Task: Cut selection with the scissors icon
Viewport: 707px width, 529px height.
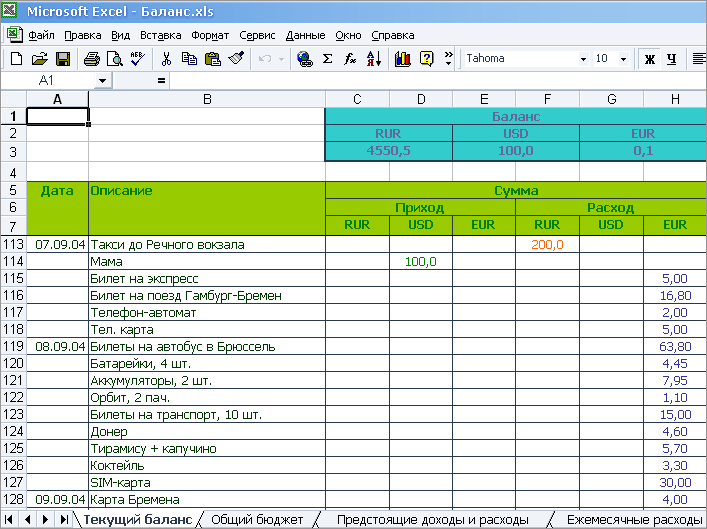Action: [x=166, y=59]
